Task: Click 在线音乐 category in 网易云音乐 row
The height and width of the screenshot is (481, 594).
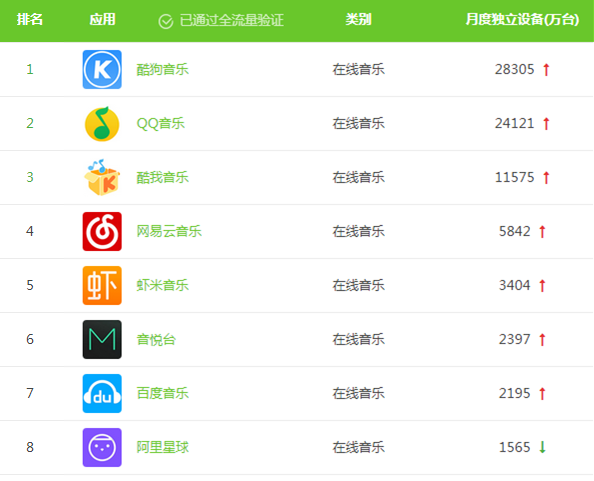Action: (358, 231)
